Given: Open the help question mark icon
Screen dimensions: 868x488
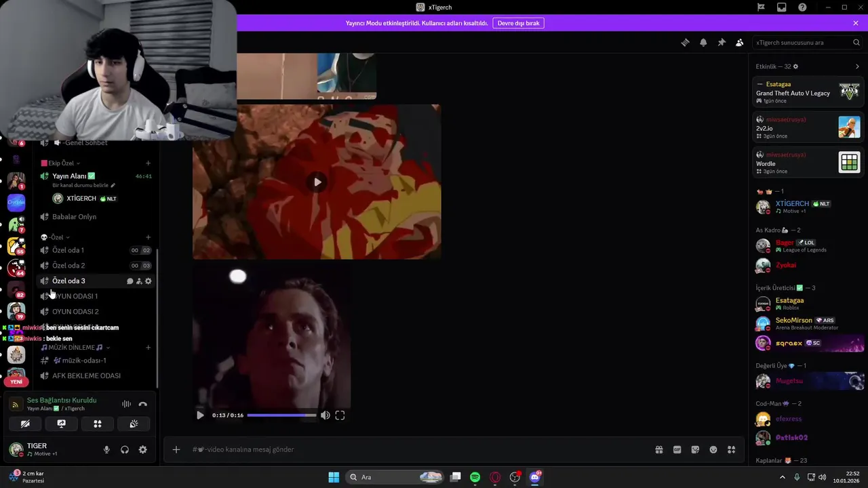Looking at the screenshot, I should point(803,7).
